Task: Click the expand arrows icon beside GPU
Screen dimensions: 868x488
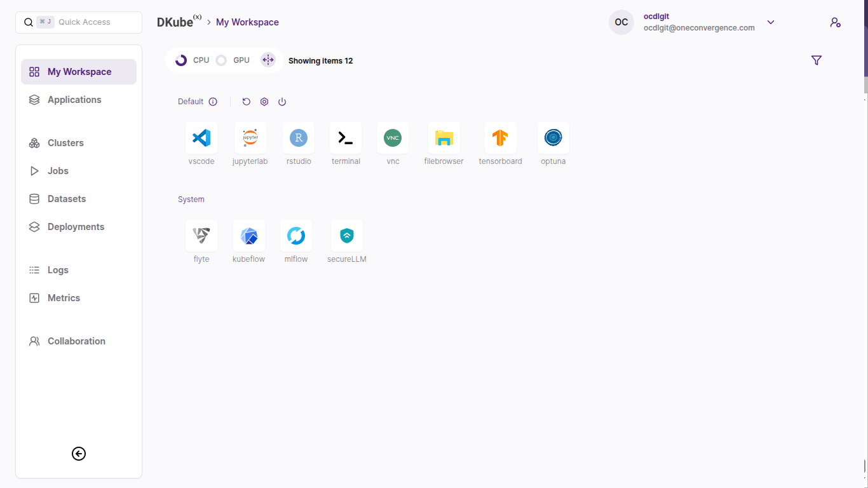Action: 268,60
